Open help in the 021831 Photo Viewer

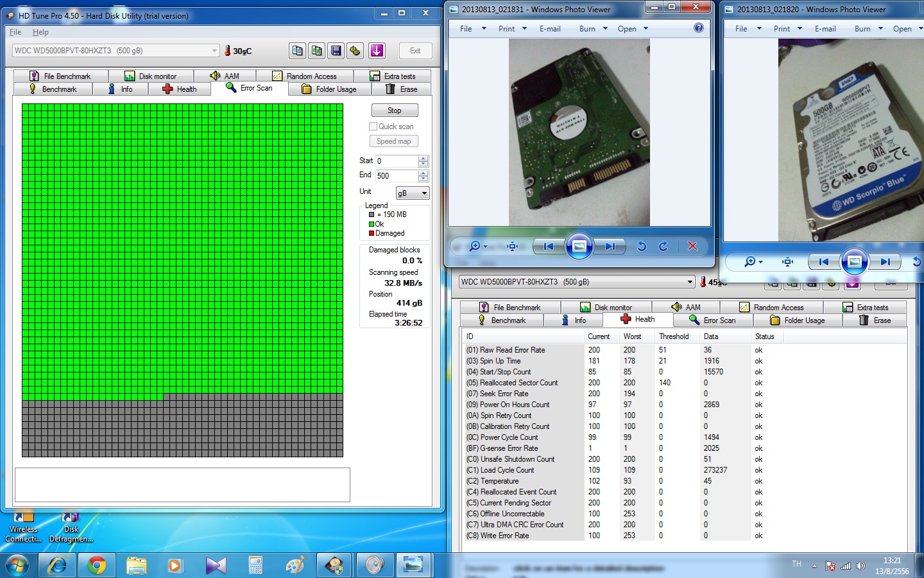pos(699,28)
